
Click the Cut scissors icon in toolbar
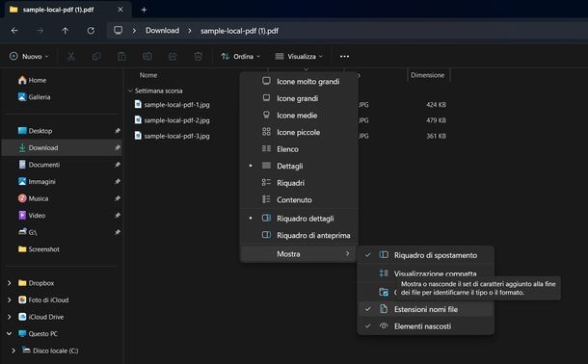click(71, 57)
